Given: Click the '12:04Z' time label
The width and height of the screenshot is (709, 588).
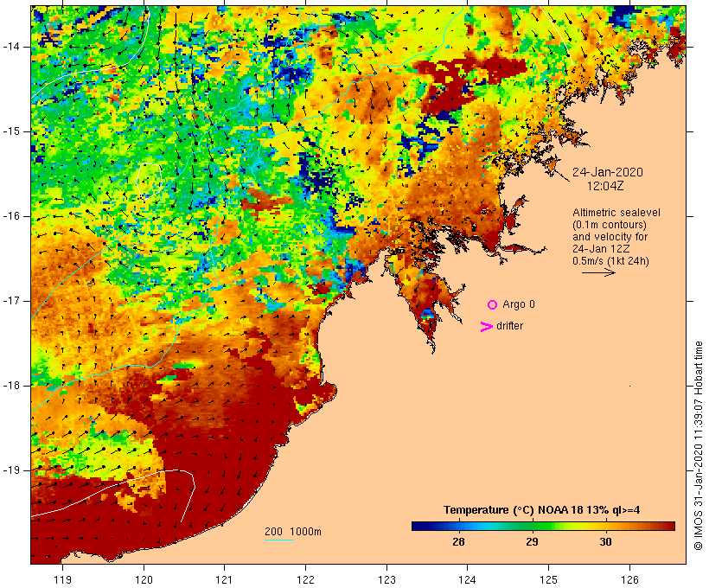Looking at the screenshot, I should [605, 186].
